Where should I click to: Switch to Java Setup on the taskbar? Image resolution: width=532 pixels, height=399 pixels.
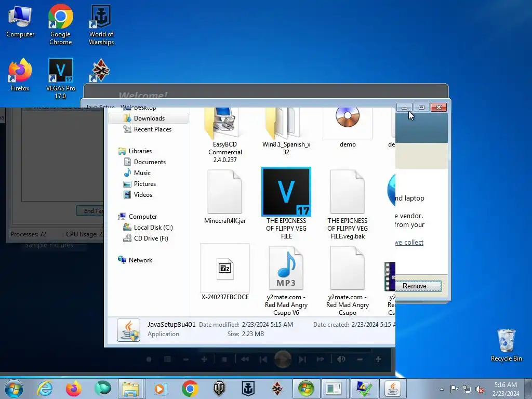click(x=393, y=389)
